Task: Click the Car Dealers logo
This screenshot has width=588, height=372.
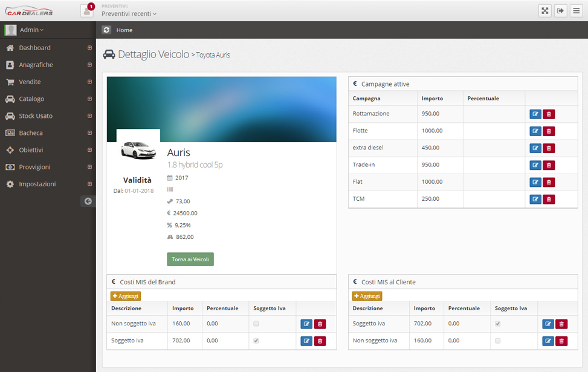Action: (x=29, y=11)
